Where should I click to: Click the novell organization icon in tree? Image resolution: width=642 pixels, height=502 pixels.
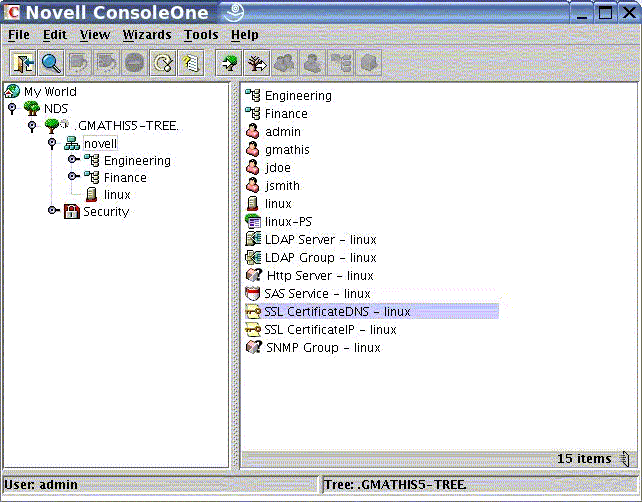pos(72,143)
